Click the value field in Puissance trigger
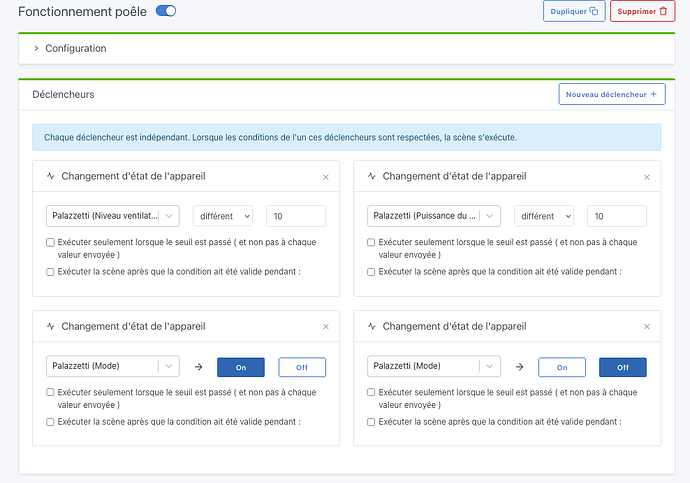The height and width of the screenshot is (483, 690). 616,216
